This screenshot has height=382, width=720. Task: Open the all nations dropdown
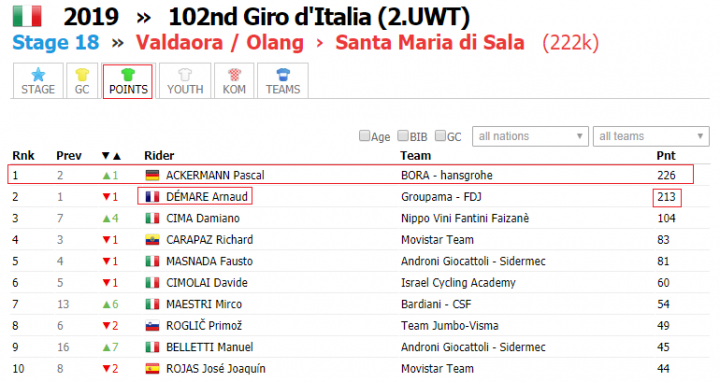530,136
